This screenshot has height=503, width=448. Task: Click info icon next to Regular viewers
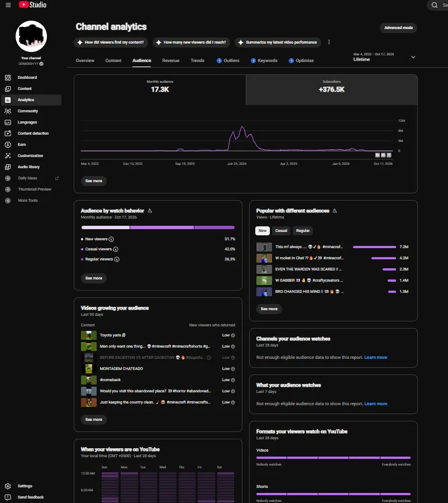point(117,259)
